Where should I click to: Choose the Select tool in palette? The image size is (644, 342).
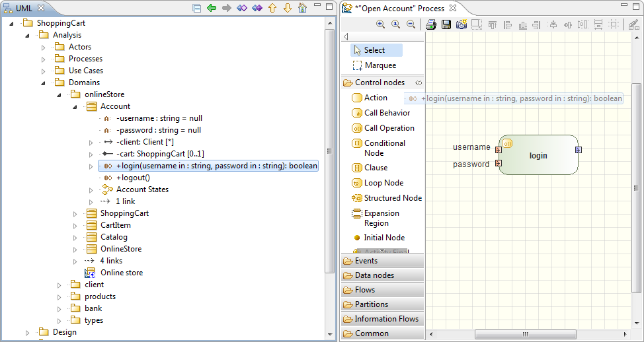(376, 50)
